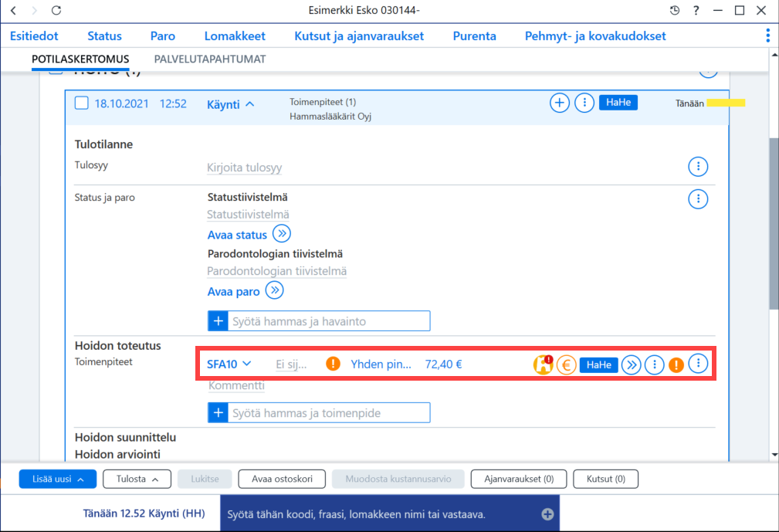
Task: Open Kutsut ja ajanvaraukset menu
Action: [359, 36]
